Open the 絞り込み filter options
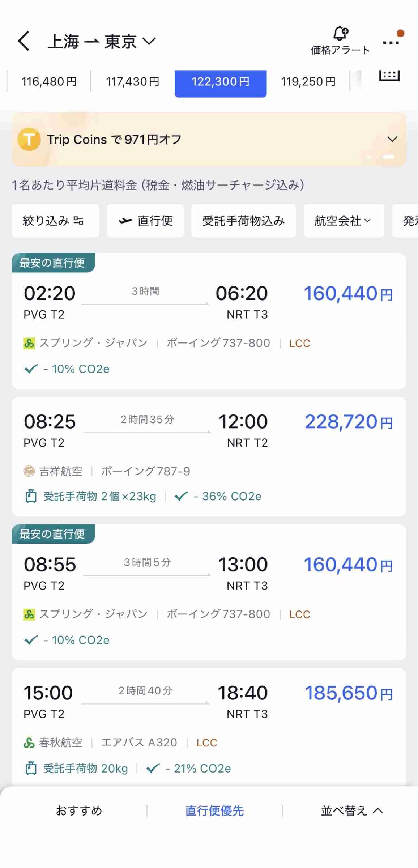Image resolution: width=418 pixels, height=868 pixels. click(x=55, y=221)
